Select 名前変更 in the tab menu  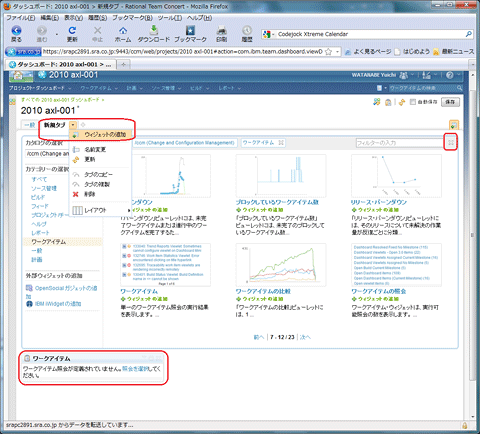click(95, 150)
